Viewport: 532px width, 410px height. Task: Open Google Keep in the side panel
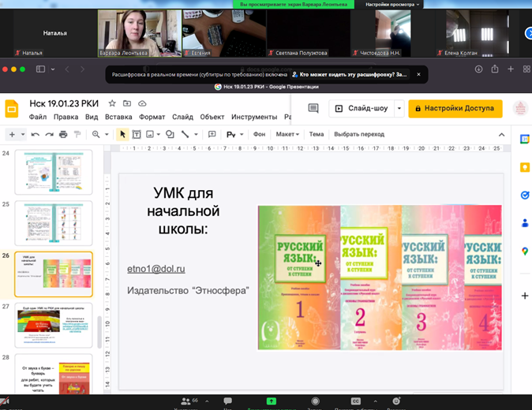[524, 167]
